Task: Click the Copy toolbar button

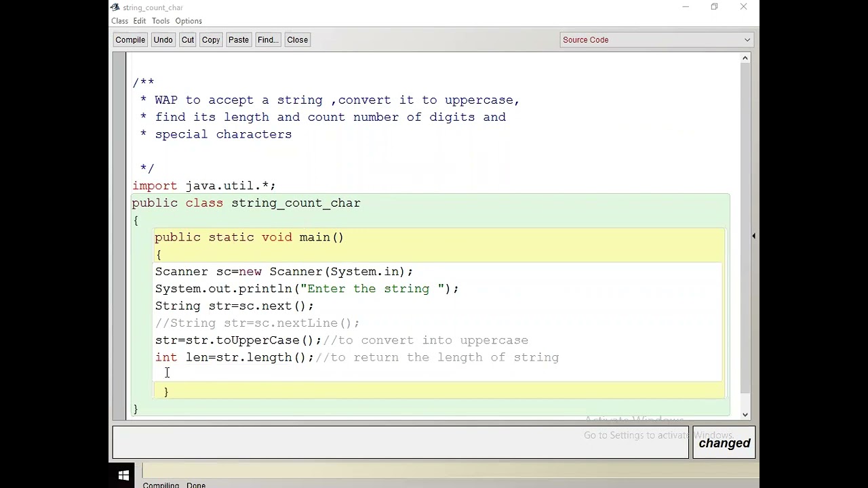Action: point(211,40)
